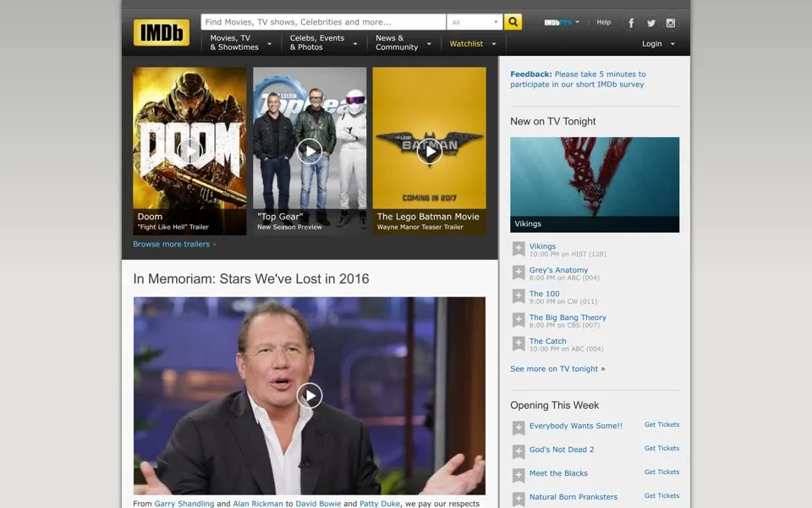
Task: Get Tickets for Everybody Wants Some!!
Action: [661, 424]
